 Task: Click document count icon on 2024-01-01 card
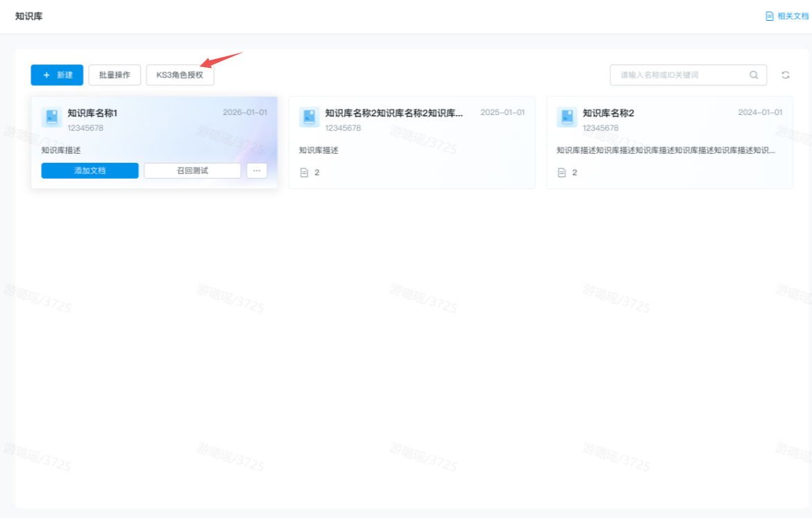(x=561, y=173)
